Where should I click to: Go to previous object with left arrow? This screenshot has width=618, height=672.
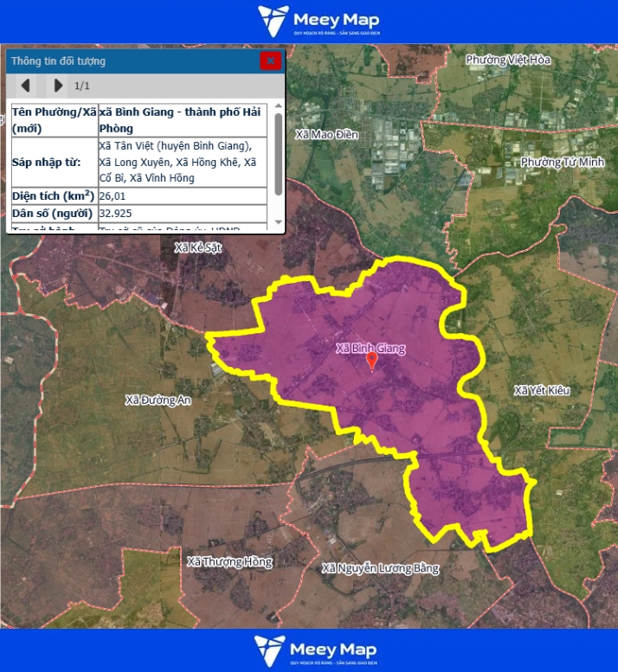click(26, 85)
